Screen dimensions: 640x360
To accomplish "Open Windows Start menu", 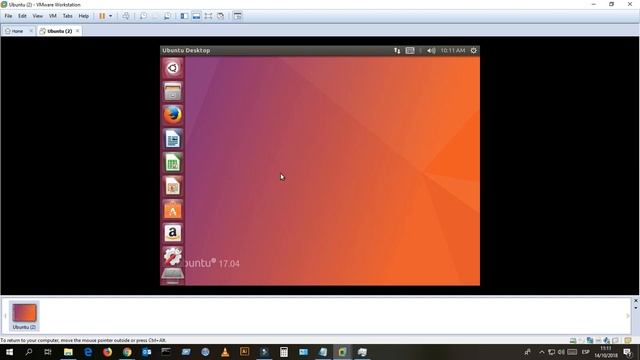I will tap(9, 352).
